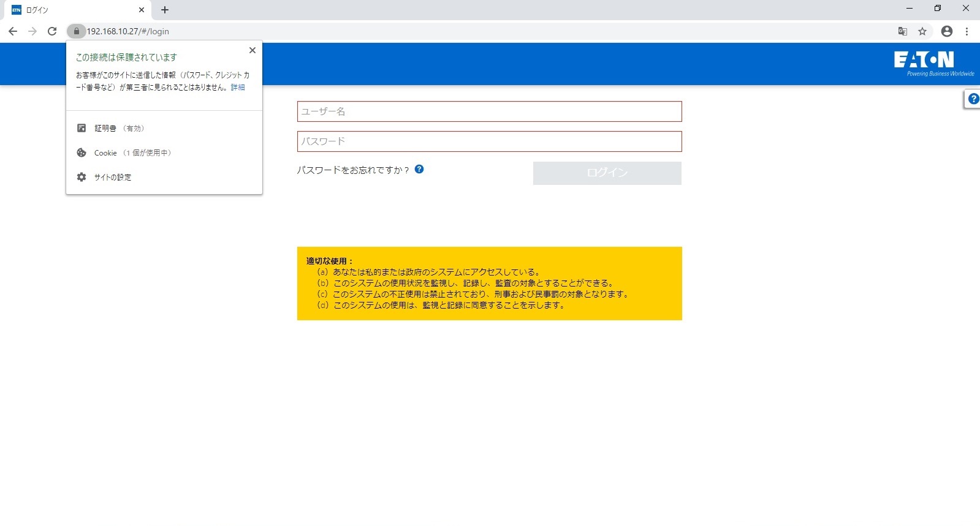980x526 pixels.
Task: Open the help tab at right edge
Action: 973,99
